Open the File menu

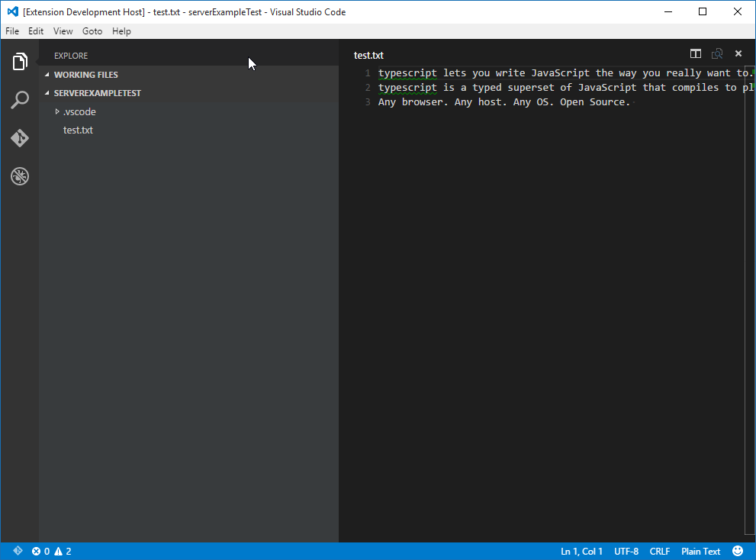click(12, 31)
